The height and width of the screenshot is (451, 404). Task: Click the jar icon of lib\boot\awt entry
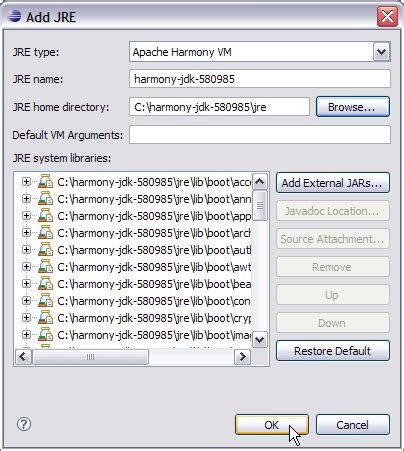pyautogui.click(x=45, y=267)
